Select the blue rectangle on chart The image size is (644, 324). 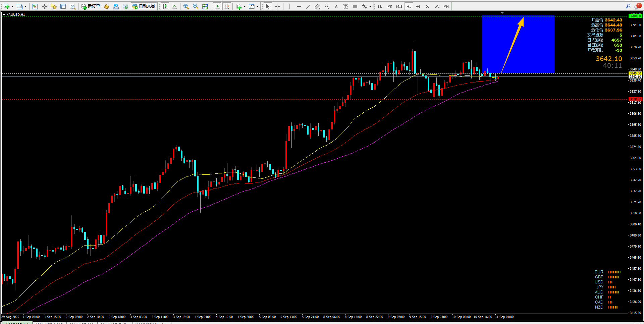click(518, 44)
